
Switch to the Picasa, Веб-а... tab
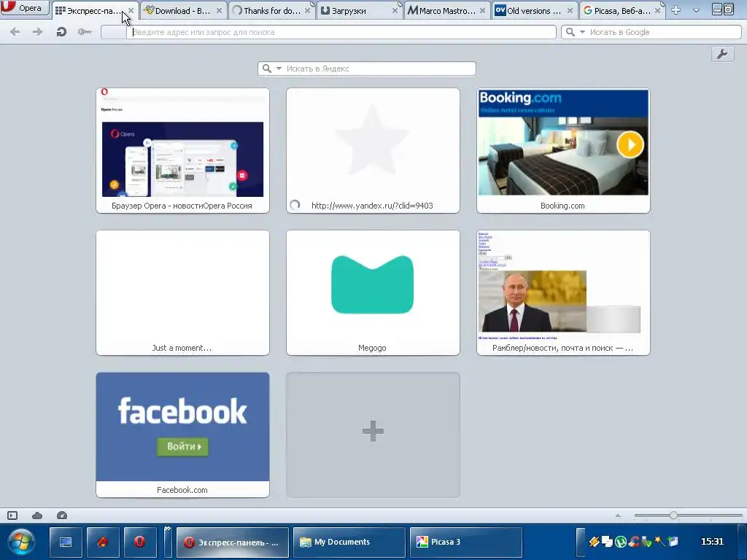(622, 10)
